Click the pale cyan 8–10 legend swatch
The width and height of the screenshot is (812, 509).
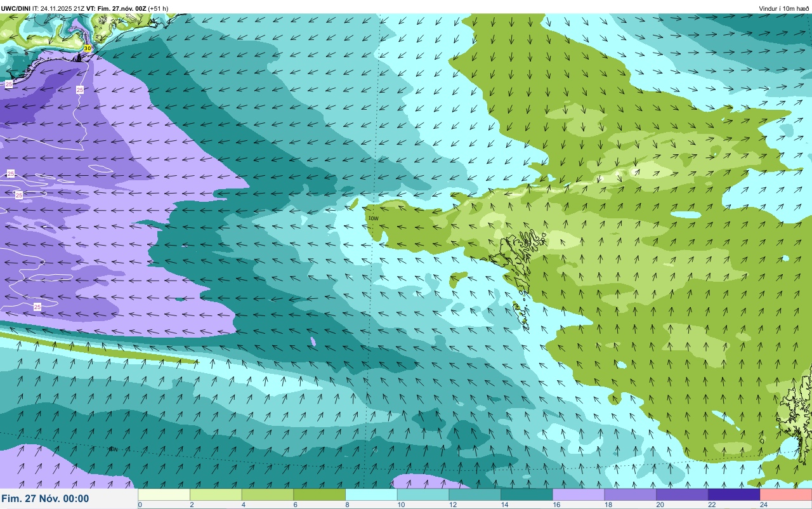point(372,494)
